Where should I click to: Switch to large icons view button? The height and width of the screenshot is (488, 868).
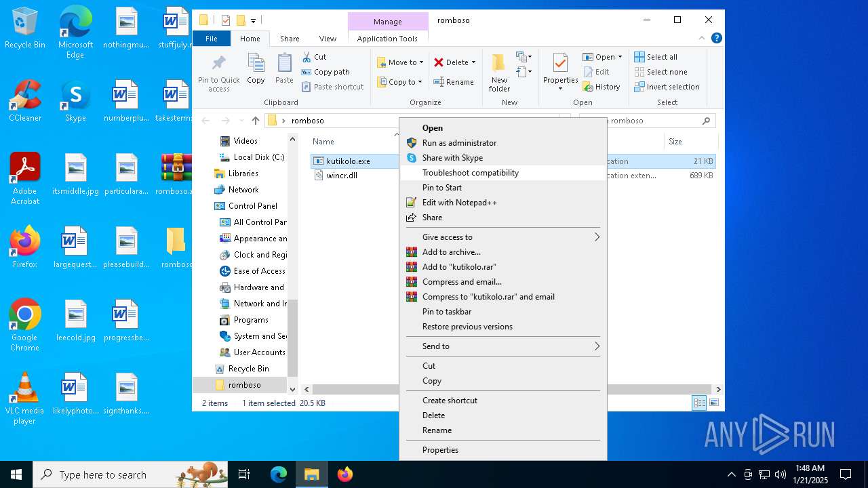click(x=713, y=403)
